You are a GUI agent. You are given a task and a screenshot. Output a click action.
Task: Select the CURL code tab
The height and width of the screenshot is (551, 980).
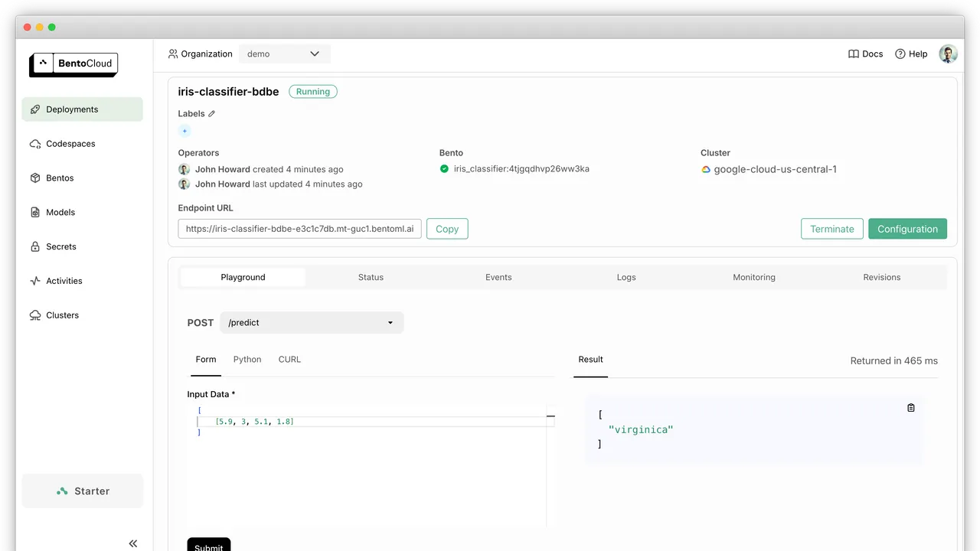pyautogui.click(x=289, y=360)
